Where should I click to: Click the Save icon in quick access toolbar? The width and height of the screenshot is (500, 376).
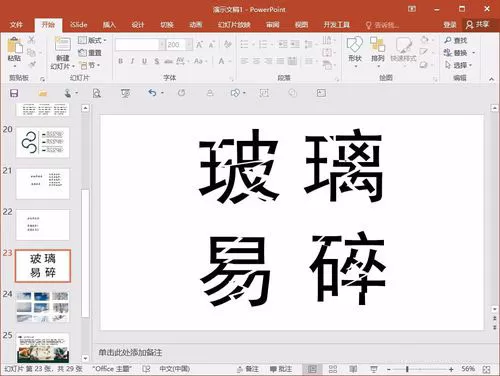(14, 93)
